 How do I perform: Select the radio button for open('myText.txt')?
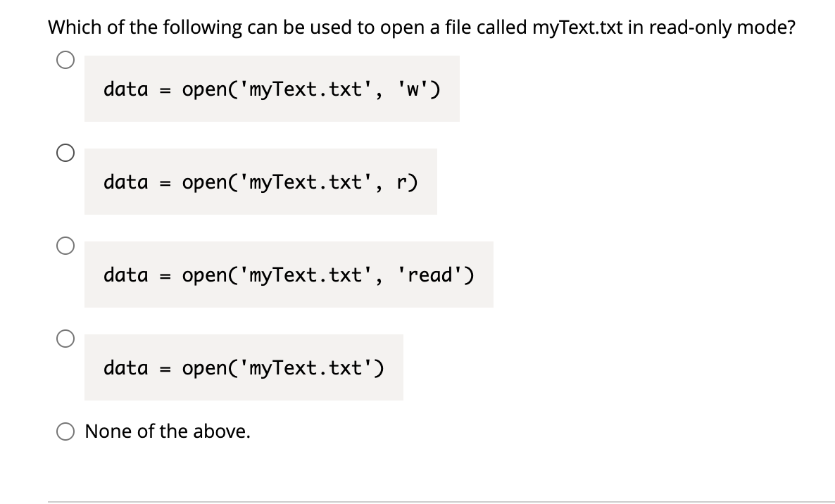pos(65,339)
